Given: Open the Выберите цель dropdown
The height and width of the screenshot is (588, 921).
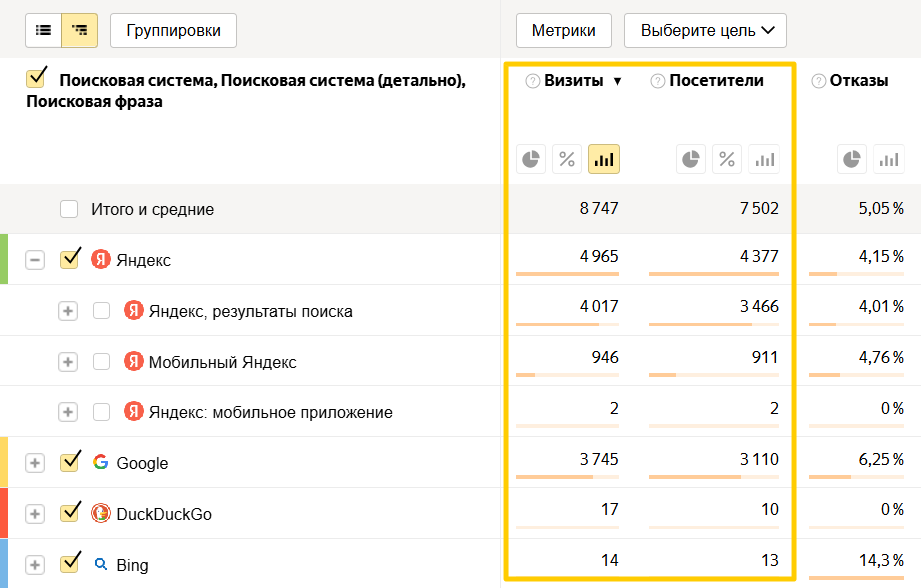Looking at the screenshot, I should [x=705, y=30].
